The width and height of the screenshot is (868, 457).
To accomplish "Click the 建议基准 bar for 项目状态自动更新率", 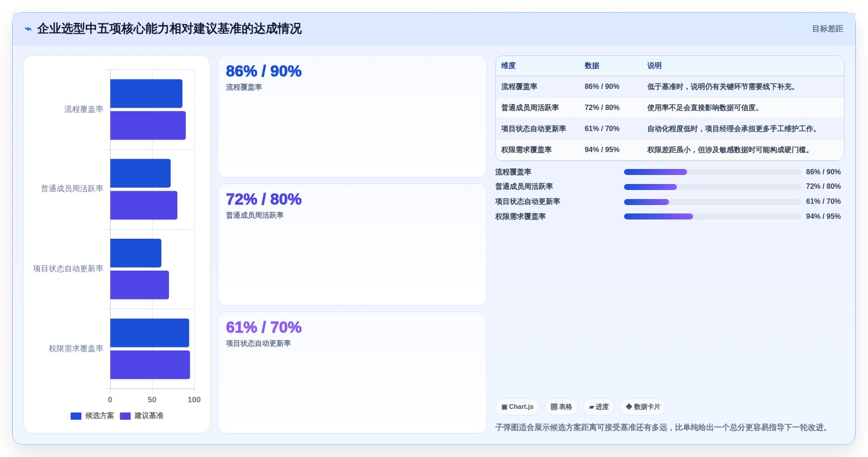I will tap(139, 285).
